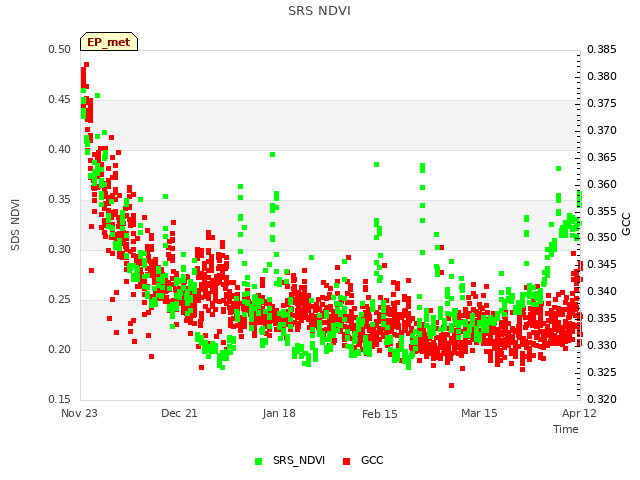Click the Time x-axis title
Viewport: 640px width, 480px height.
tap(565, 429)
